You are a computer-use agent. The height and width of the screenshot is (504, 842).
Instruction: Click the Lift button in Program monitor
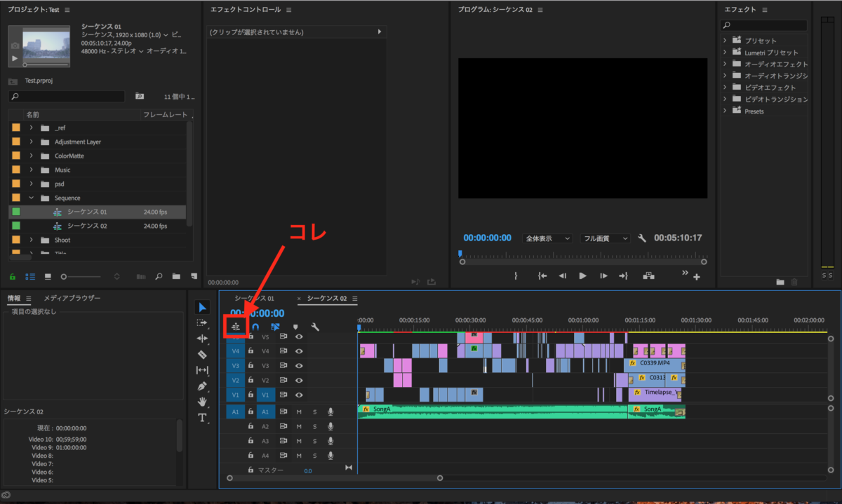(648, 276)
